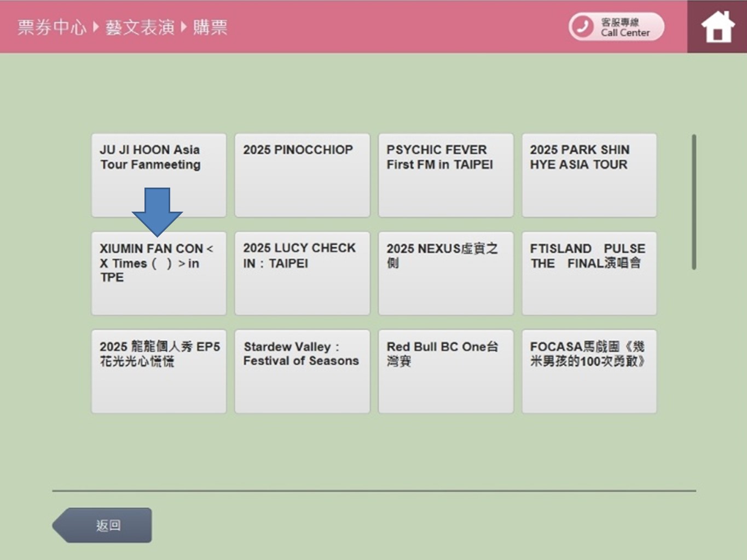Viewport: 747px width, 560px height.
Task: Select the 2025 NEXUS虛實之側 event
Action: pyautogui.click(x=445, y=273)
